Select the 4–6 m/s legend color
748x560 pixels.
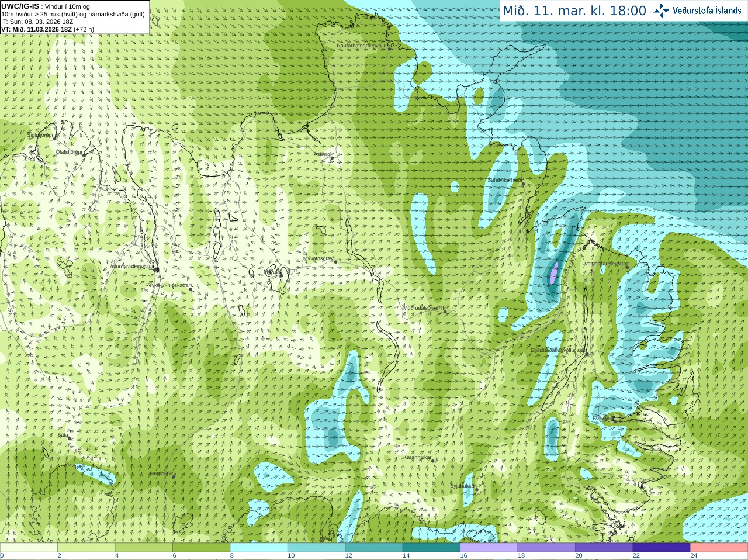coord(144,548)
